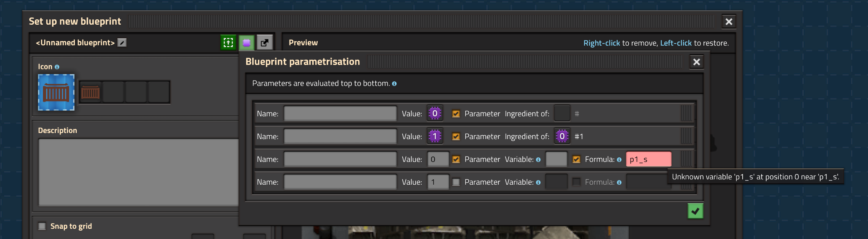The image size is (868, 239).
Task: Open the purple signal 1 Value slot
Action: (435, 136)
